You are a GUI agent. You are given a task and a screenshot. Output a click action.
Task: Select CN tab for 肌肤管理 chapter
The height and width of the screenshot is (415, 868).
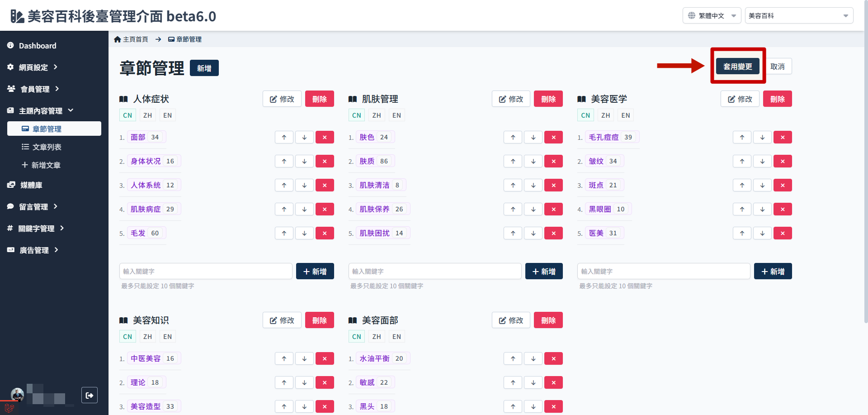click(357, 115)
